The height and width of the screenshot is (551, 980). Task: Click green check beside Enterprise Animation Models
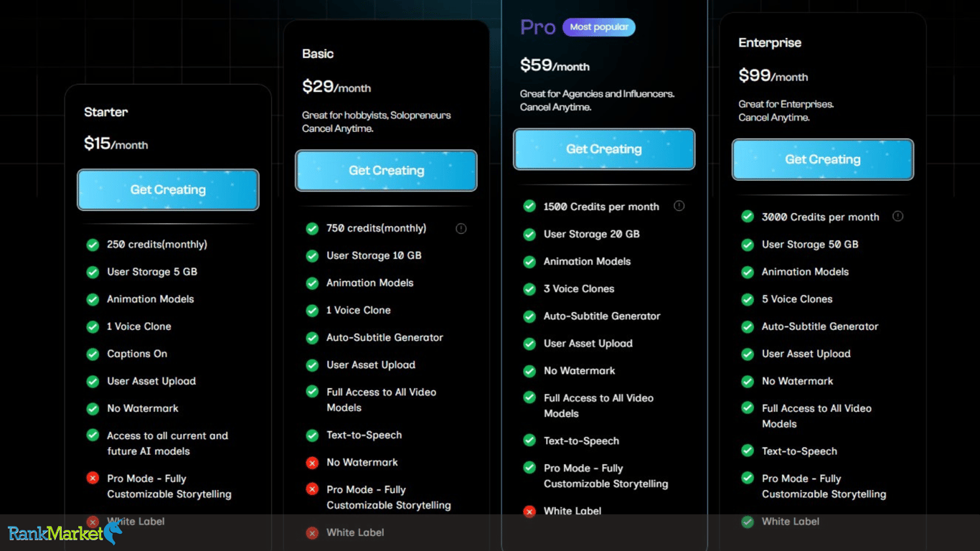748,272
